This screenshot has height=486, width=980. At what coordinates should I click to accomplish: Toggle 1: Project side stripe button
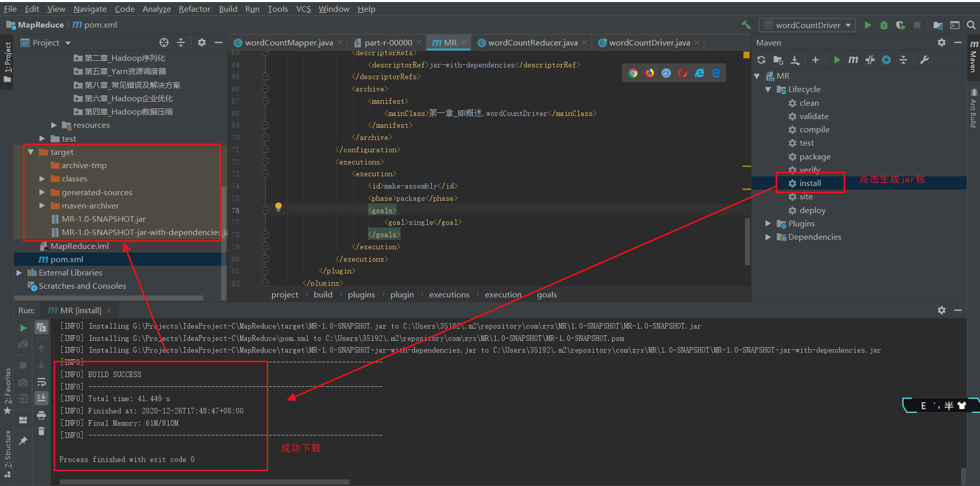pos(7,62)
